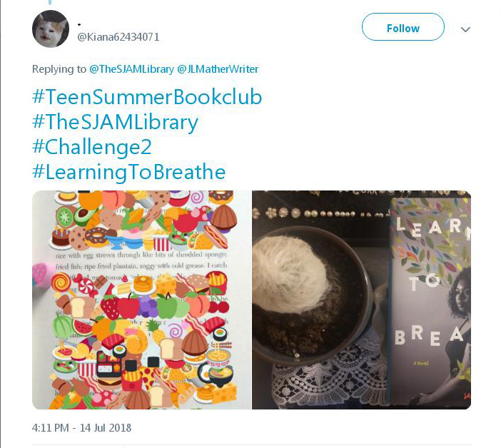Open the #TheSJAMLibrary hashtag

116,122
